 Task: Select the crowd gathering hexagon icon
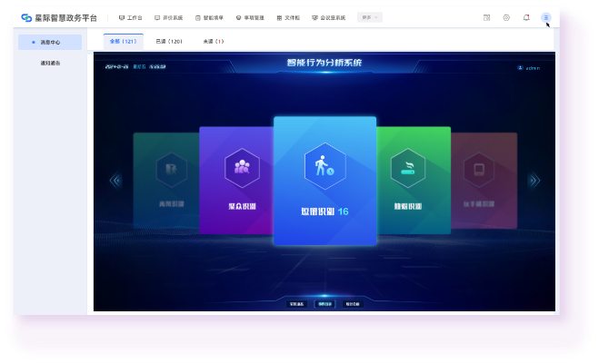coord(242,167)
